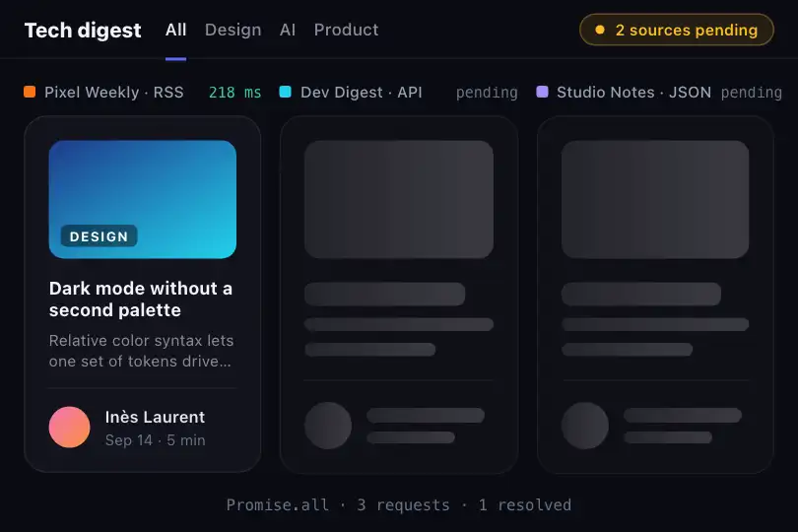
Task: Click the yellow dot in pending badge
Action: coord(600,30)
